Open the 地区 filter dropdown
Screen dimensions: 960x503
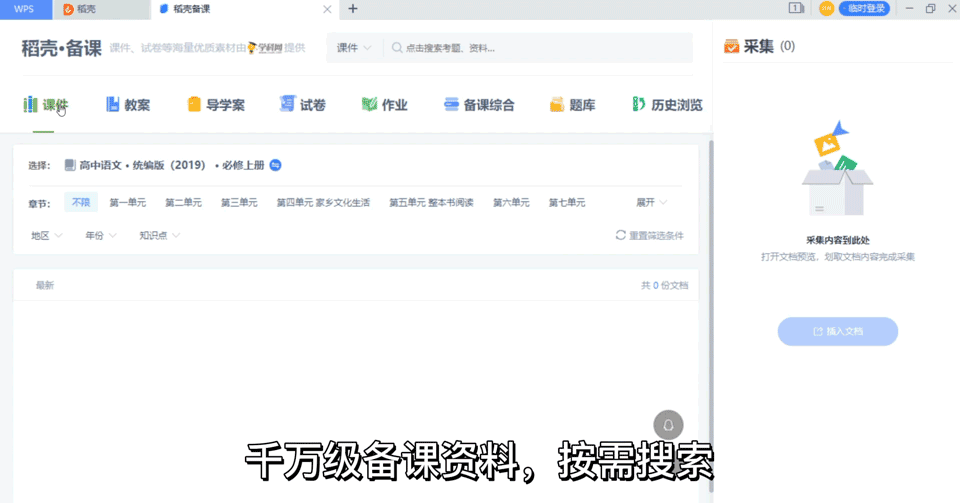(x=47, y=236)
